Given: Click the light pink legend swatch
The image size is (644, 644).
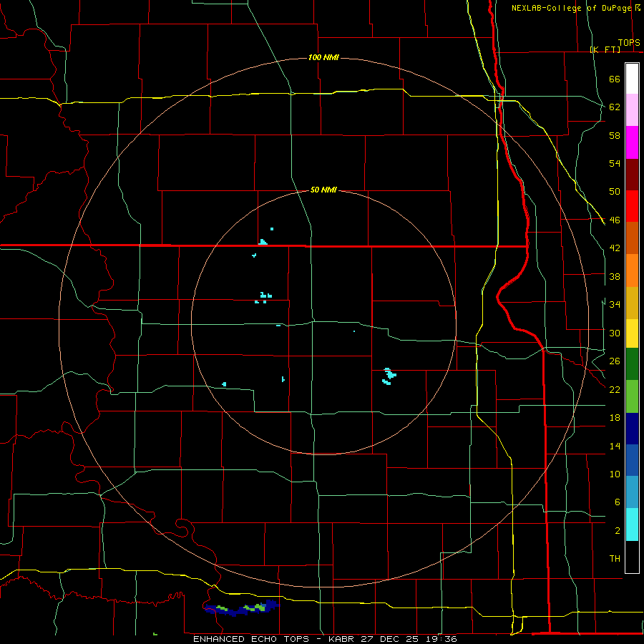Looking at the screenshot, I should point(632,110).
